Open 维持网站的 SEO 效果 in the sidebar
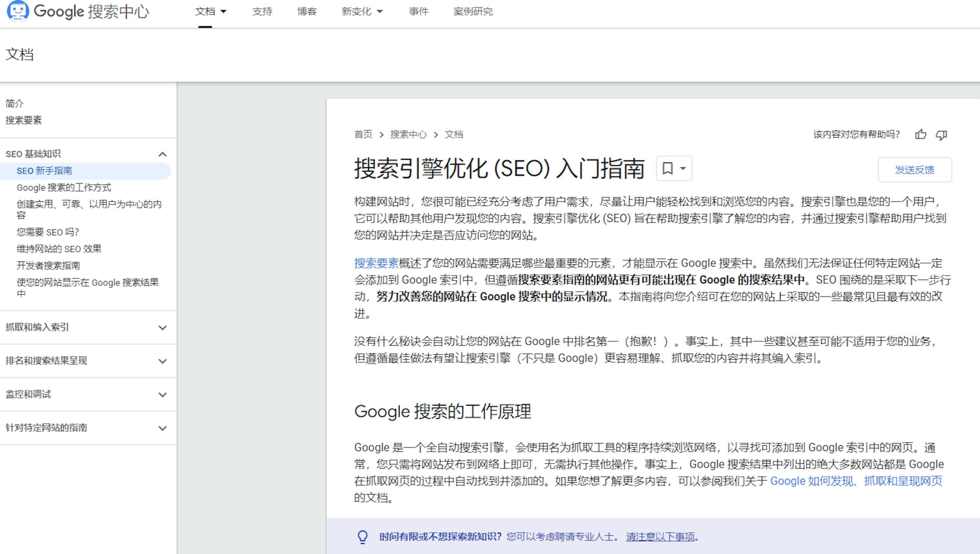Image resolution: width=980 pixels, height=554 pixels. (59, 249)
